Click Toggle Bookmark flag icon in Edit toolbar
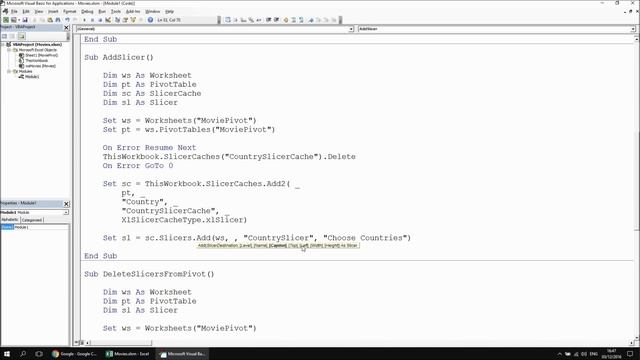Image resolution: width=640 pixels, height=360 pixels. (x=311, y=20)
